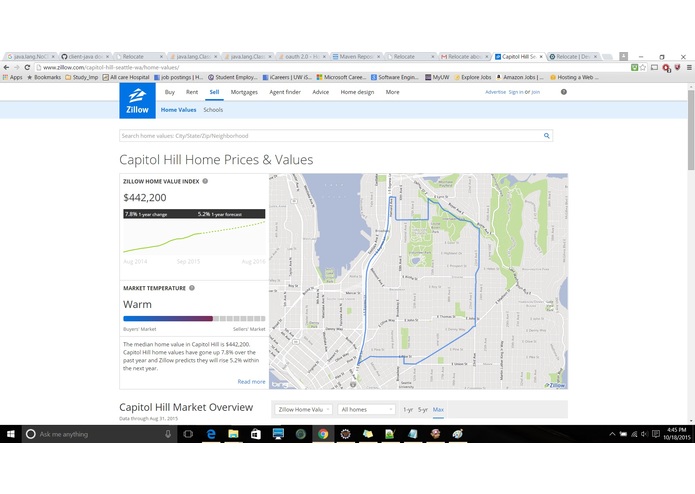Open the All care Hospital bookmark
Screen dimensions: 695x494
pos(126,77)
